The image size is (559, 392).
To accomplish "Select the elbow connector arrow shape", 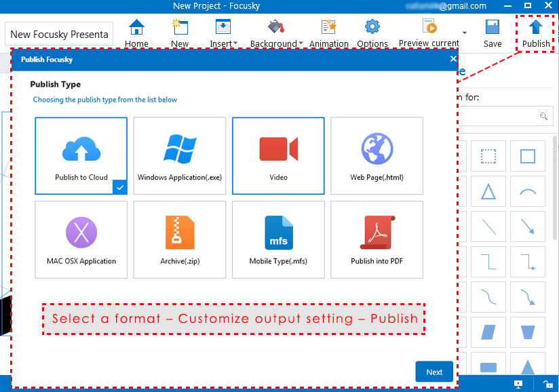I will (x=528, y=262).
